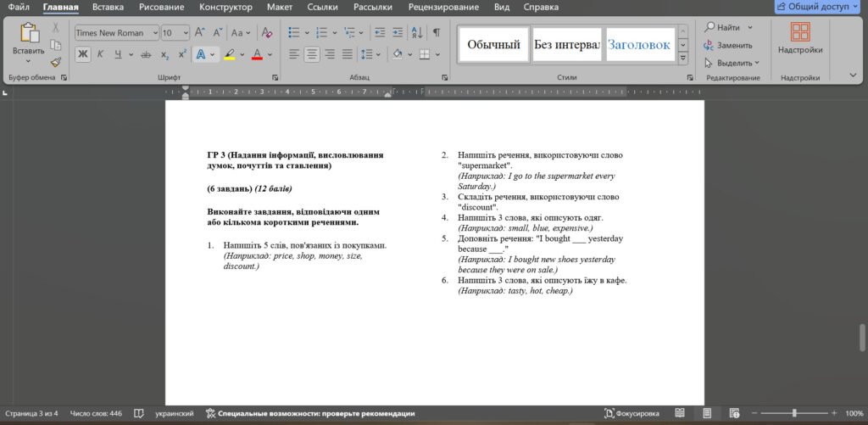Click the vertical scrollbar thumb
Screen dimensions: 868x425
click(862, 338)
